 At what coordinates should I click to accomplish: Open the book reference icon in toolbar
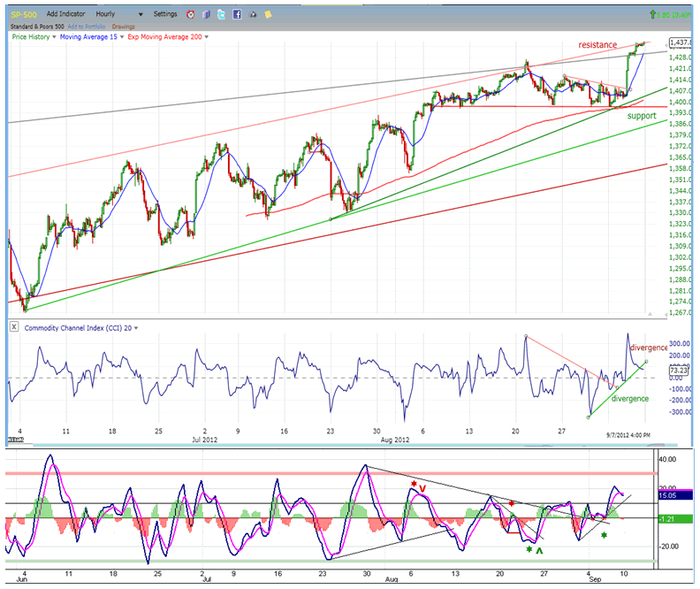click(x=204, y=14)
